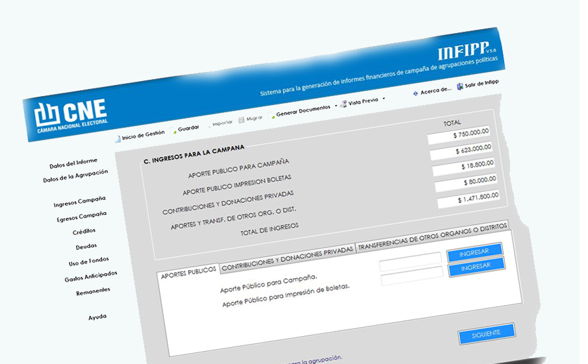Select the Aportes Publicos tab
Screen dimensions: 588x364
[x=188, y=273]
